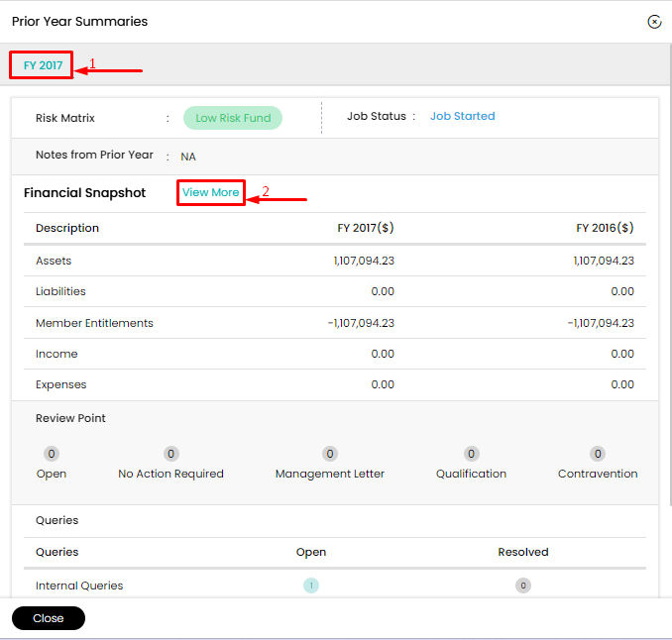Select the Expenses row
Screen dimensions: 672x640
tap(335, 384)
